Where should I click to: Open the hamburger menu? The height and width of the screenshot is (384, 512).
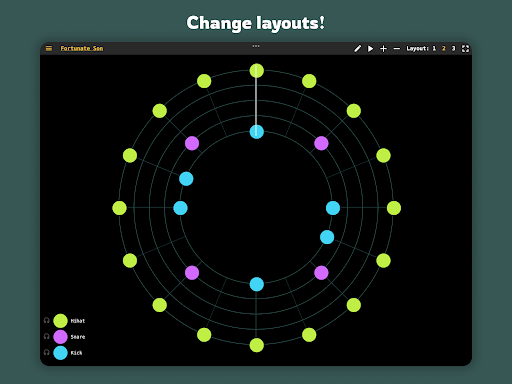(x=49, y=49)
